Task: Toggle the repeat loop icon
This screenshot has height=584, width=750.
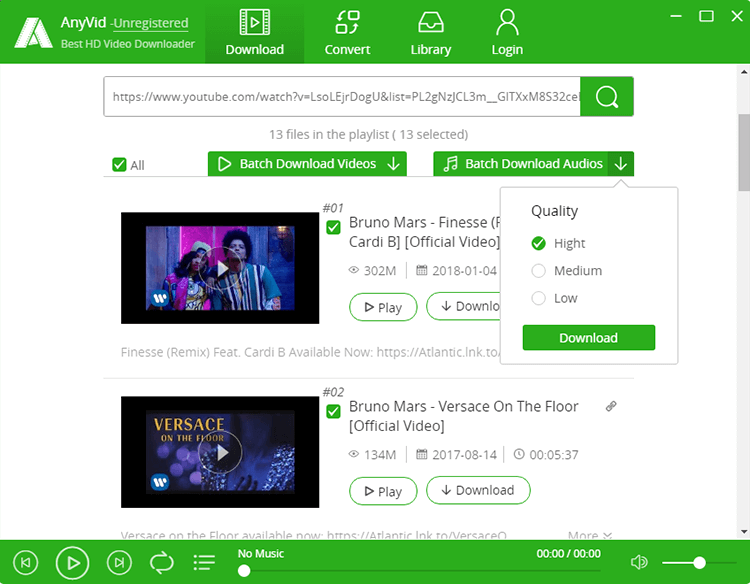Action: (x=162, y=562)
